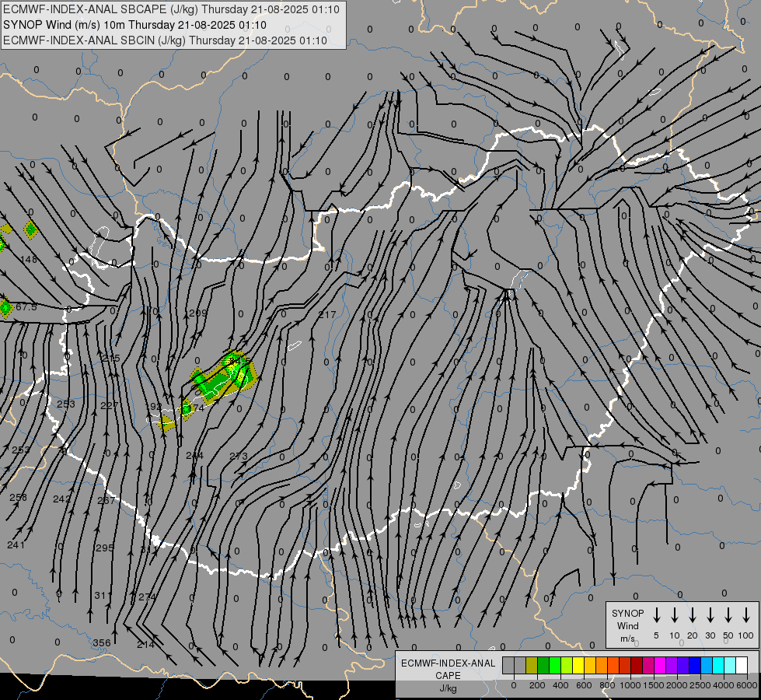Click the map value 244
The width and height of the screenshot is (761, 700).
194,455
